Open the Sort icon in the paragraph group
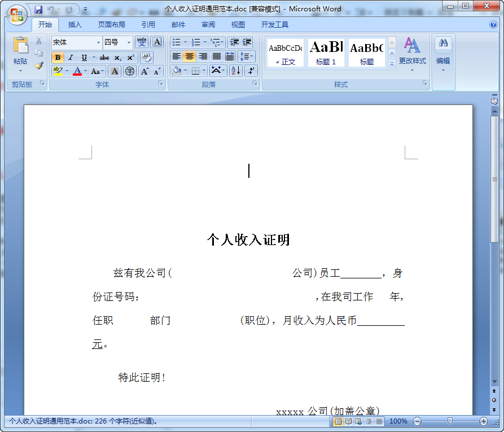 (236, 69)
